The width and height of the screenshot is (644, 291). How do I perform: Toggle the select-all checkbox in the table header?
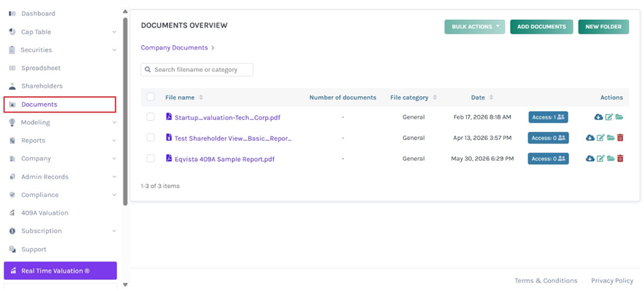tap(151, 97)
